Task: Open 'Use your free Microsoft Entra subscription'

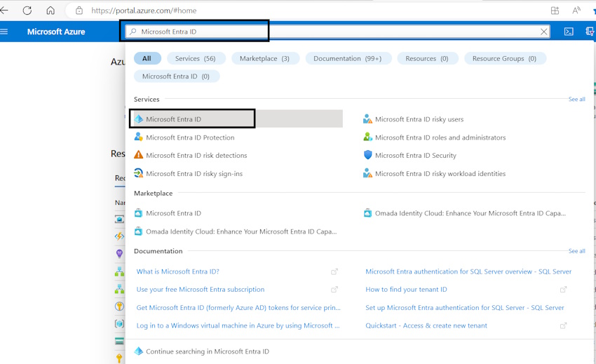Action: [201, 290]
